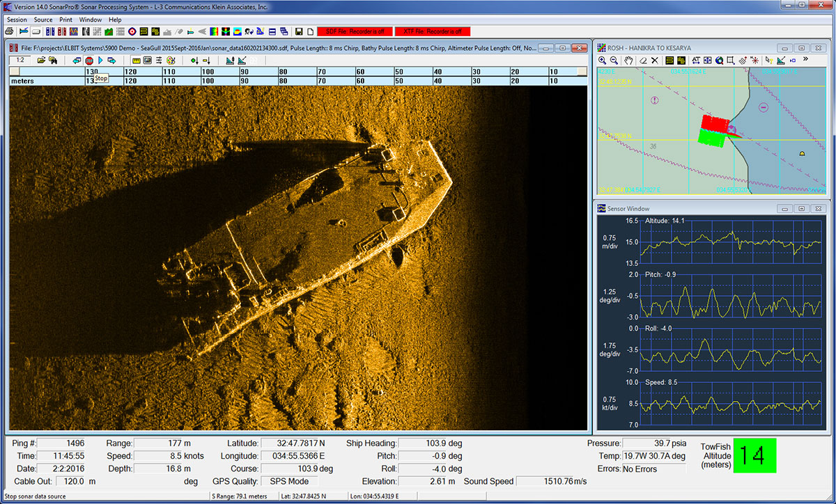Expand chart toolbar overflow chevron

[x=806, y=60]
